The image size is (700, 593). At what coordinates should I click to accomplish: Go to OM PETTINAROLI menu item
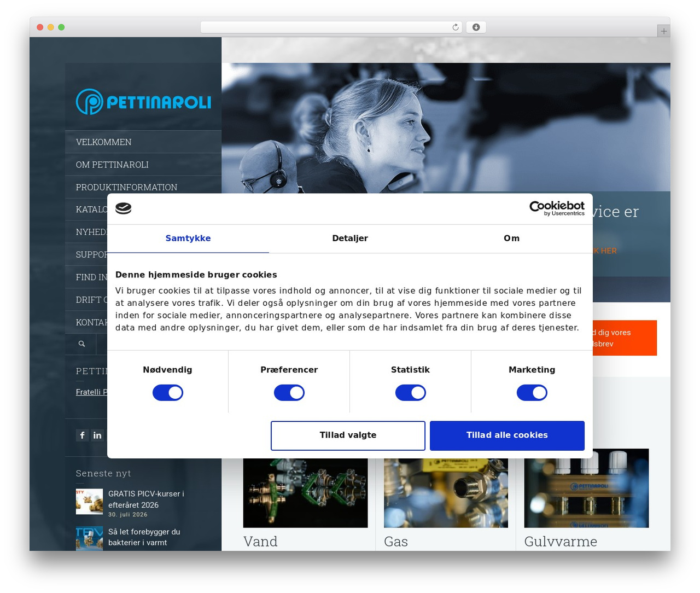143,165
